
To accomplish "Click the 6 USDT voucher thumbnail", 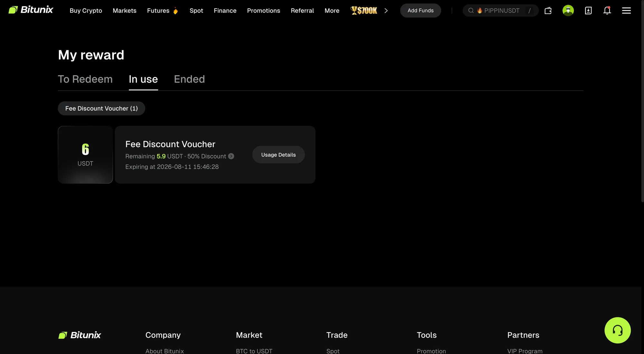I will click(85, 155).
